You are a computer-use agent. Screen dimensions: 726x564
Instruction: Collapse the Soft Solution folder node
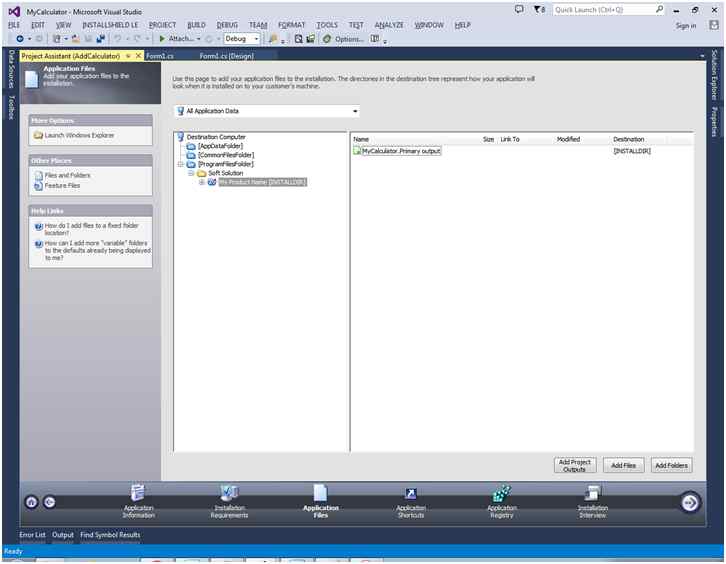click(191, 173)
